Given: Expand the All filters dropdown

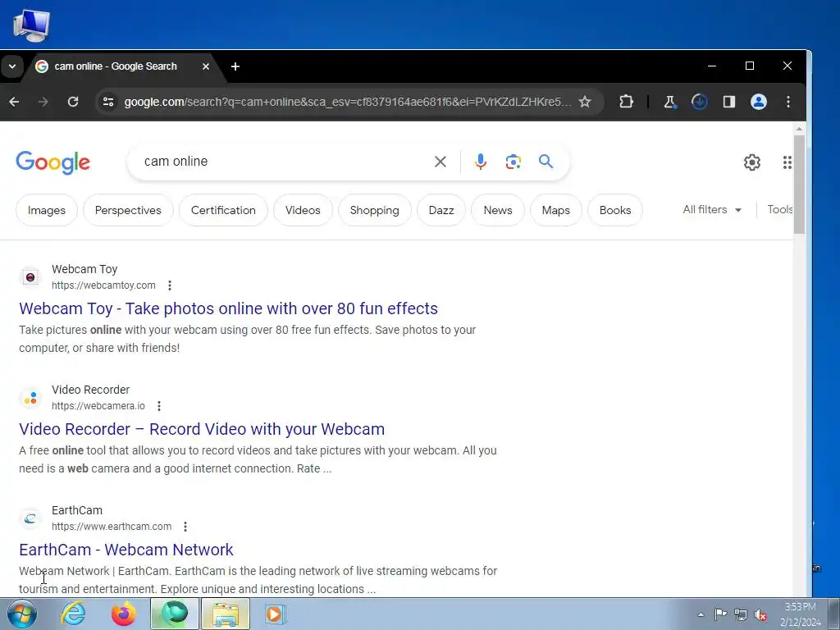Looking at the screenshot, I should (x=712, y=209).
